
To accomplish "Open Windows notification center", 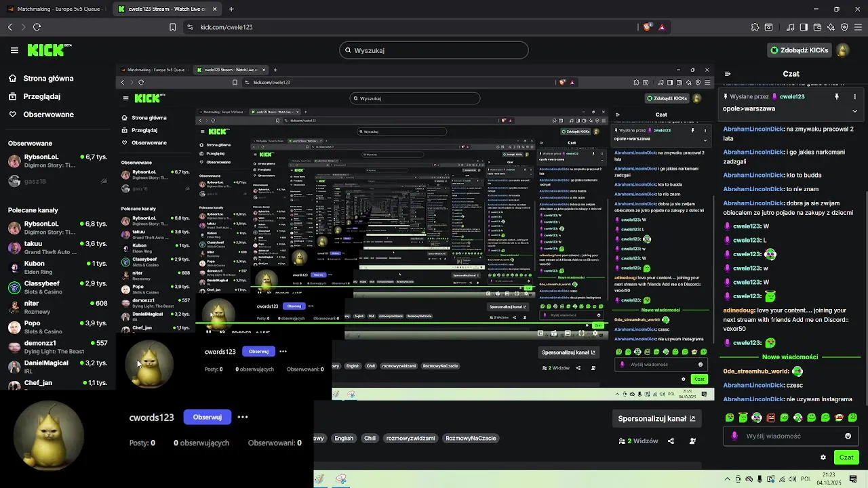I will (853, 479).
